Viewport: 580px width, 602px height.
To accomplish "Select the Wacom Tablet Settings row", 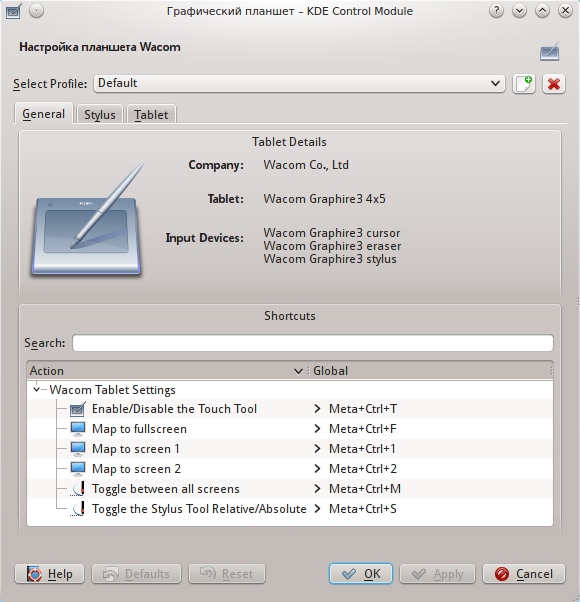I will click(x=290, y=390).
